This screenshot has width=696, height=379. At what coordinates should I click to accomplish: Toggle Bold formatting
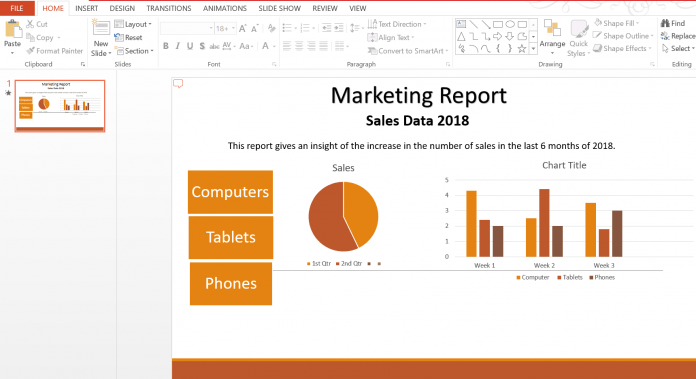166,46
